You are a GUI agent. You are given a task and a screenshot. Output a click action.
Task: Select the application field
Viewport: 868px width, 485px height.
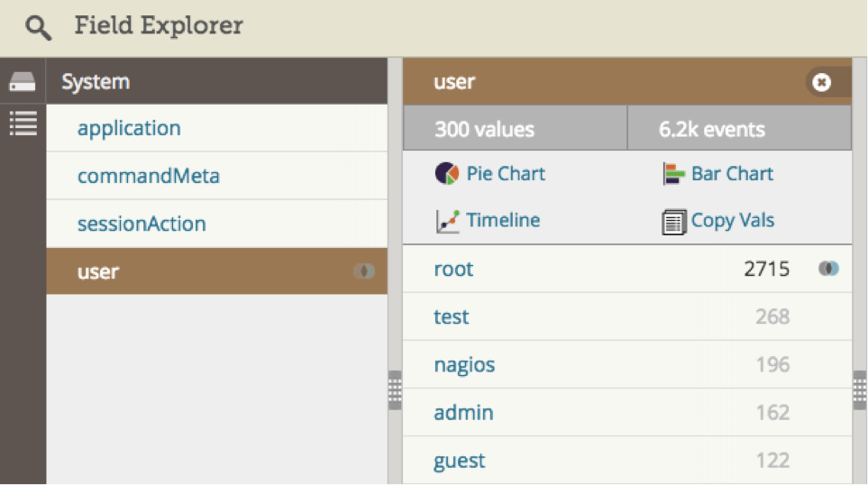[x=129, y=128]
